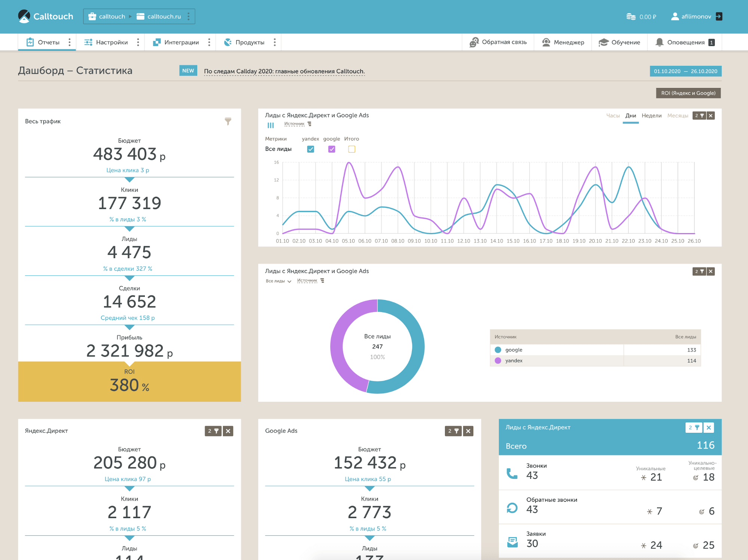Image resolution: width=748 pixels, height=560 pixels.
Task: Click the balance coins icon showing 0.00 ₽
Action: 631,16
